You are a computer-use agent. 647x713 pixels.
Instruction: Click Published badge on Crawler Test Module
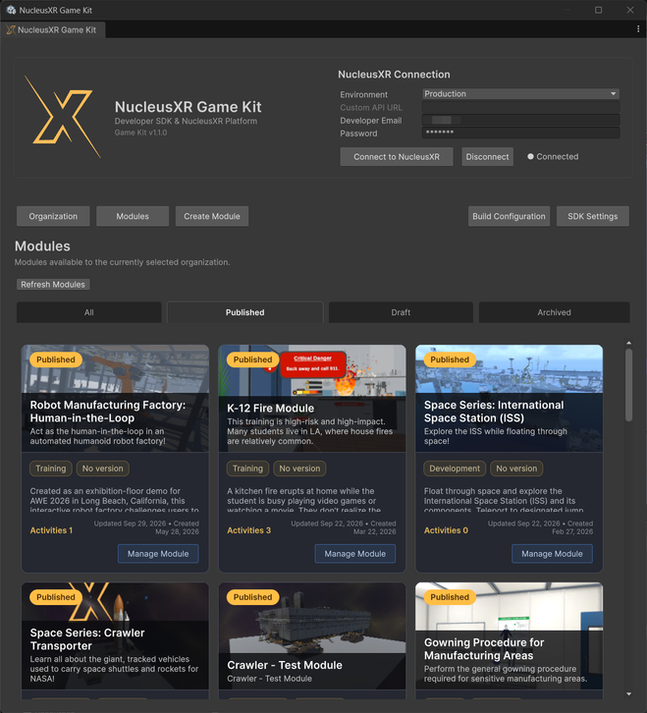253,597
